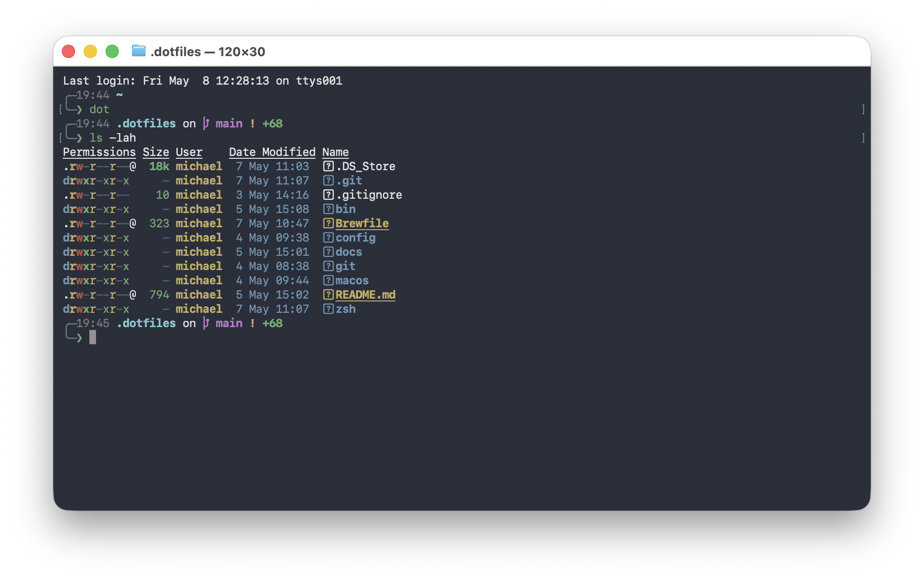Click the docs directory name

click(349, 252)
